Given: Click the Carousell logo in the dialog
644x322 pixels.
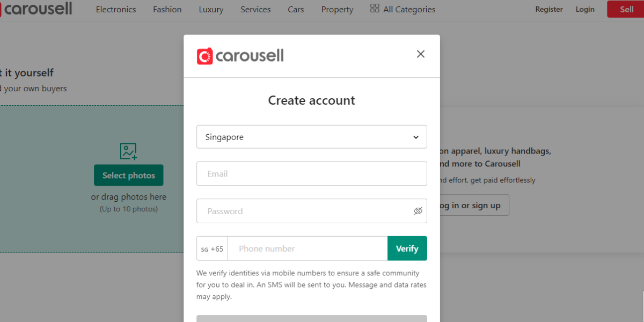Looking at the screenshot, I should coord(240,56).
